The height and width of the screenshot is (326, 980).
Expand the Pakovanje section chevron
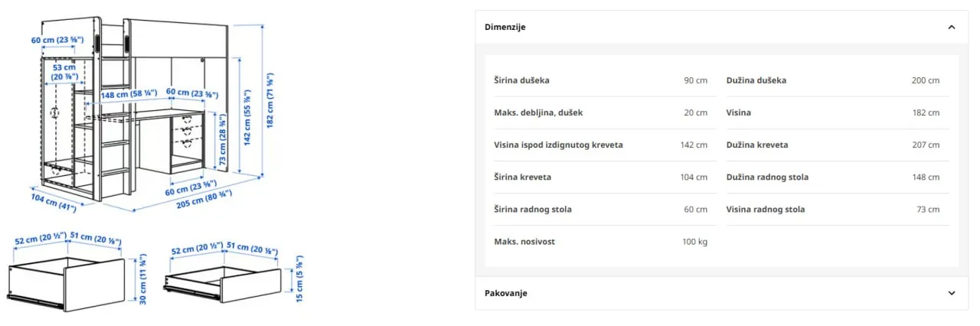pyautogui.click(x=952, y=293)
